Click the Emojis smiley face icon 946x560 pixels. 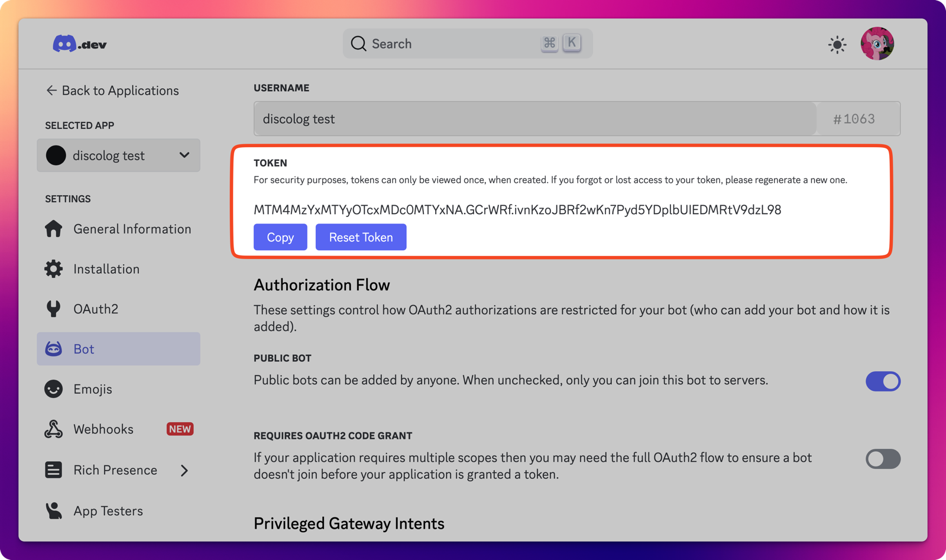tap(53, 389)
